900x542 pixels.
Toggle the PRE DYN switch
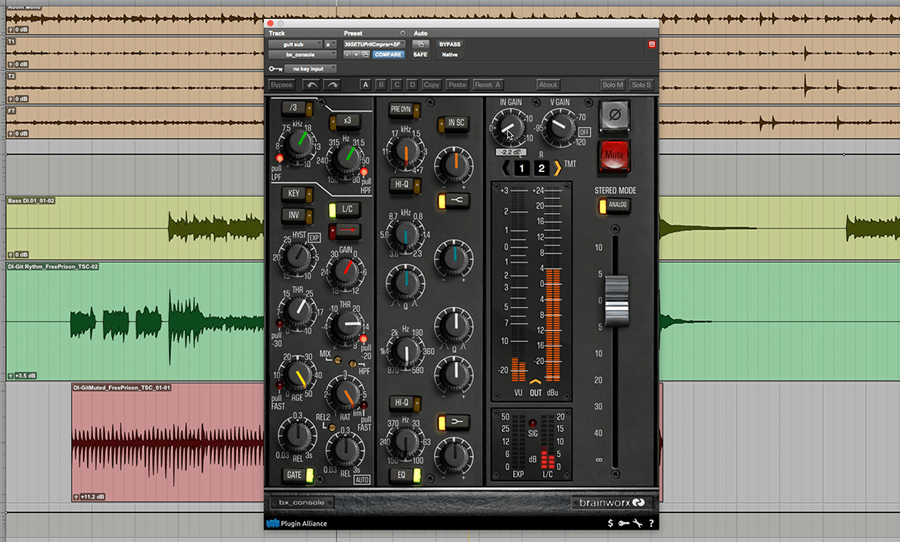click(x=404, y=110)
